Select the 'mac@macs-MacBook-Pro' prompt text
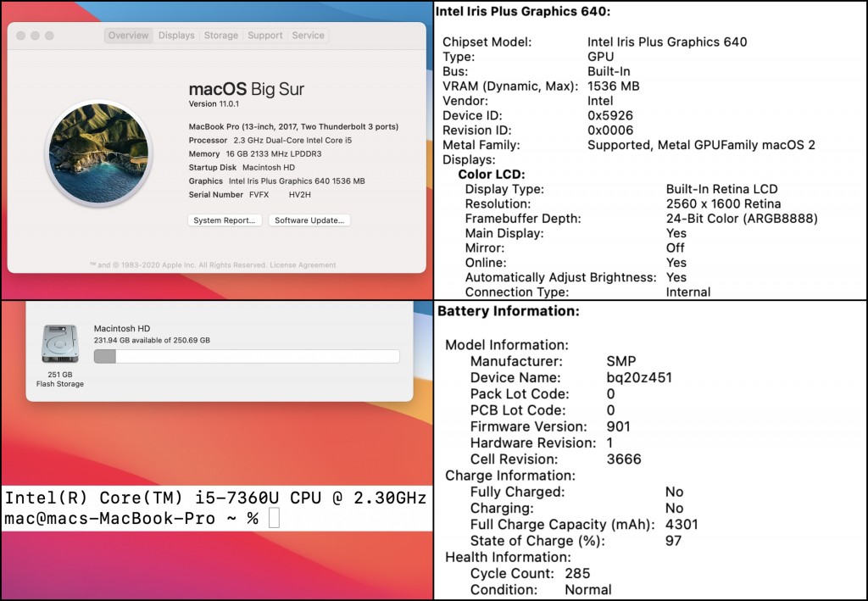Image resolution: width=868 pixels, height=601 pixels. coord(109,519)
